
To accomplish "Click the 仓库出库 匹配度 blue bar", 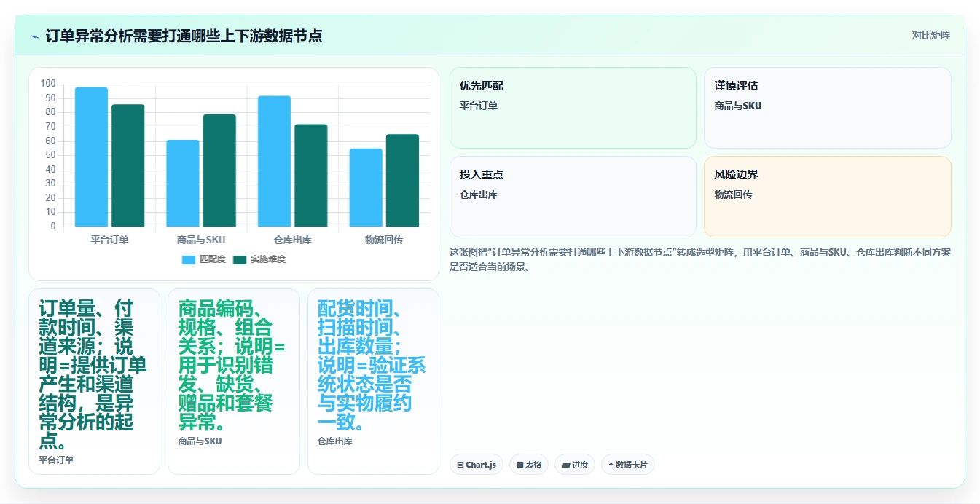I will pyautogui.click(x=274, y=161).
